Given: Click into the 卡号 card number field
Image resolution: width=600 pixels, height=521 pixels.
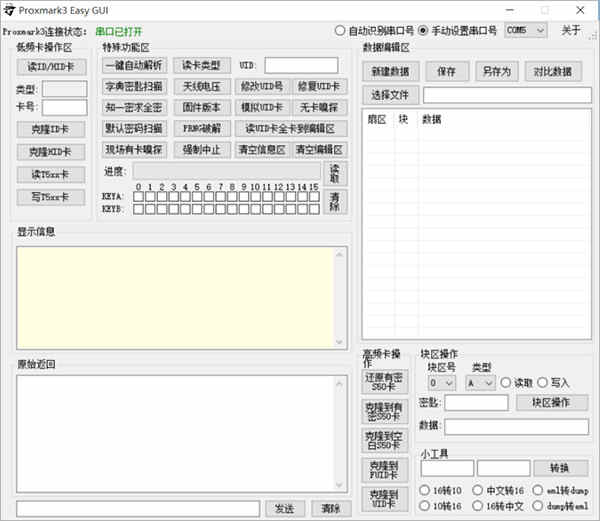Looking at the screenshot, I should pos(65,107).
